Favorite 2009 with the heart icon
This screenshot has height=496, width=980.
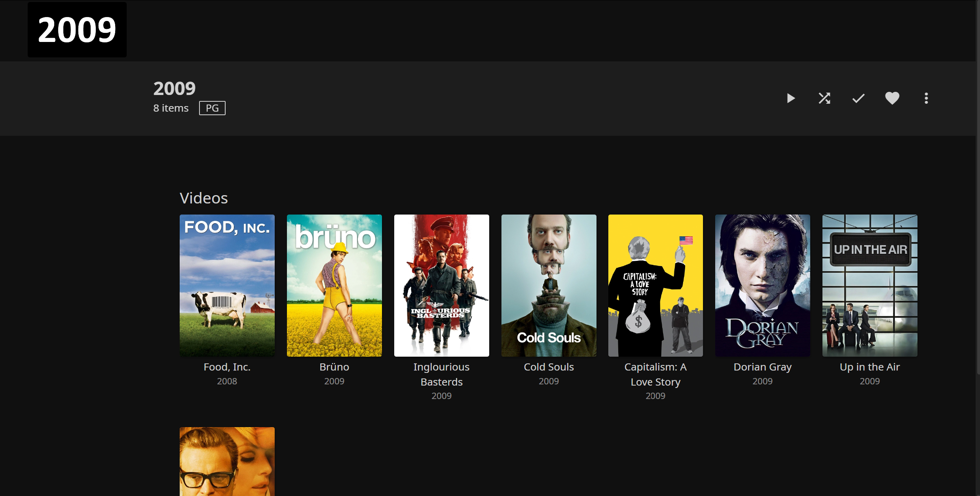click(x=892, y=98)
